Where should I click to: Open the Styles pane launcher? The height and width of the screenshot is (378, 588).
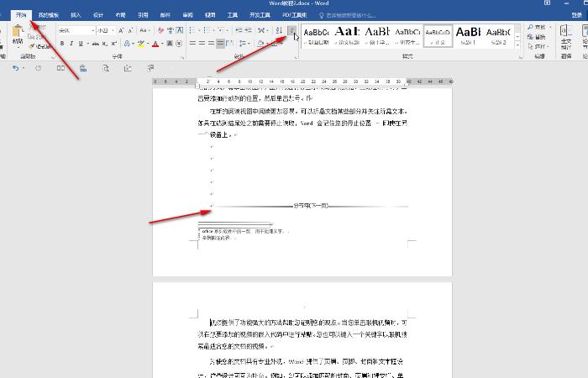(520, 57)
